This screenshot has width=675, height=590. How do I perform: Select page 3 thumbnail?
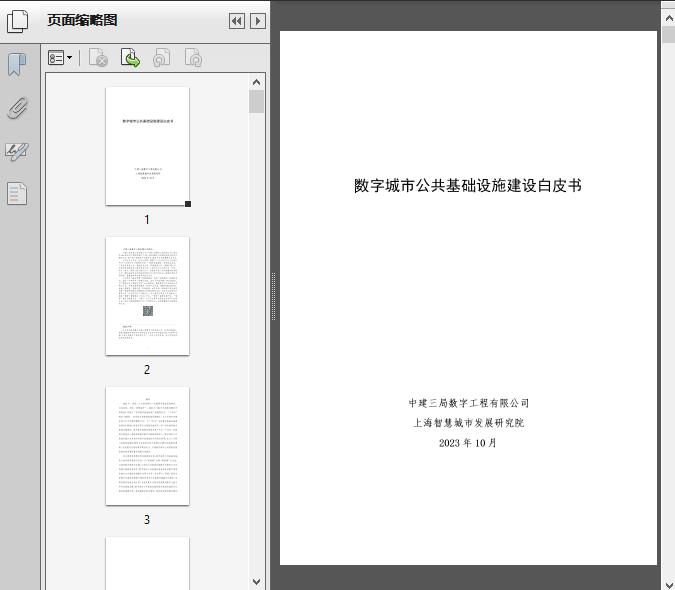click(147, 446)
